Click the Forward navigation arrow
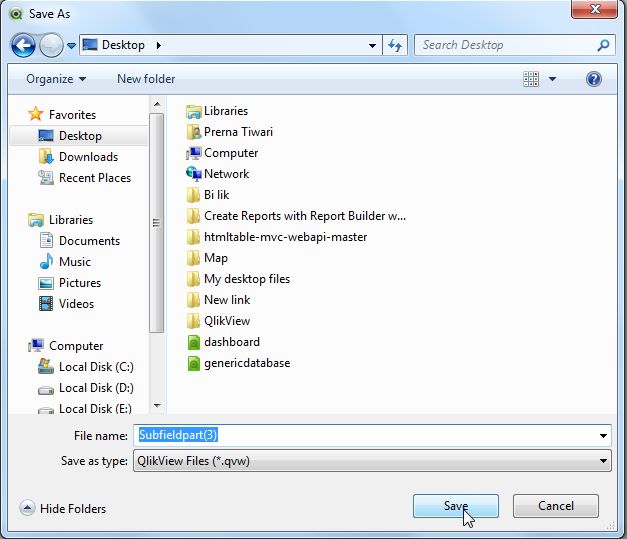This screenshot has height=539, width=627. coord(51,45)
